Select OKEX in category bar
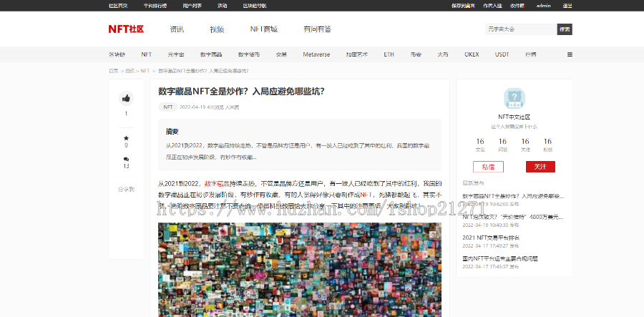This screenshot has height=317, width=644. (x=472, y=54)
